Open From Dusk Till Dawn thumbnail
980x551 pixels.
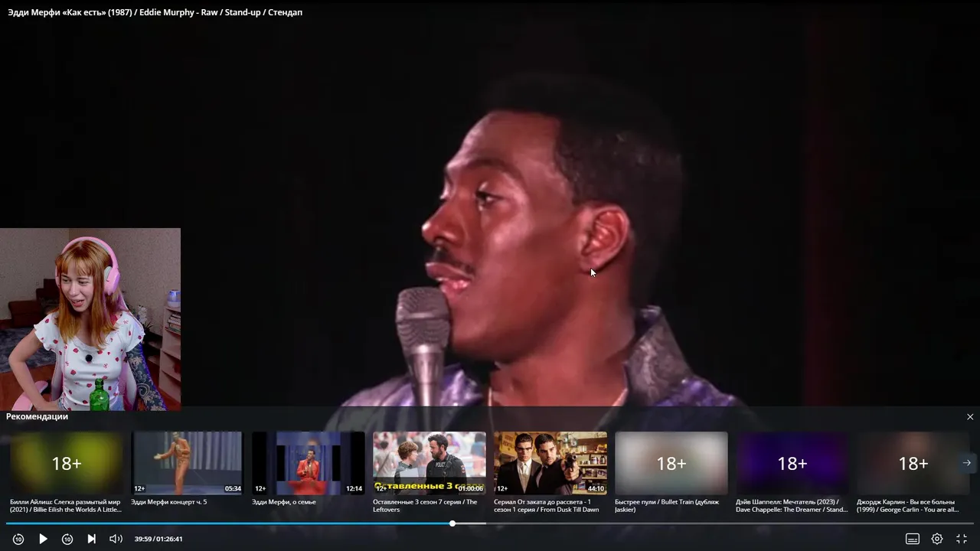tap(550, 463)
